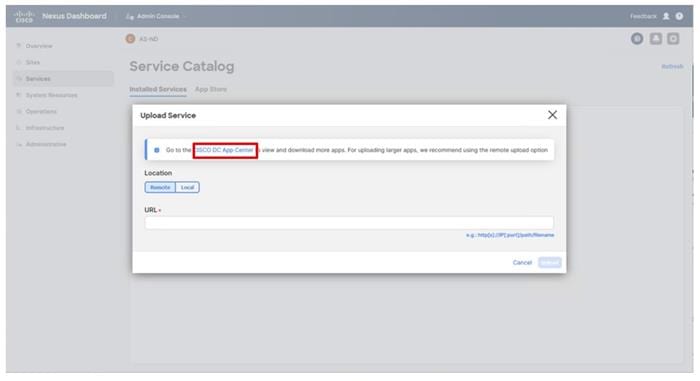Go to Overview in the sidebar
This screenshot has width=700, height=381.
[39, 46]
